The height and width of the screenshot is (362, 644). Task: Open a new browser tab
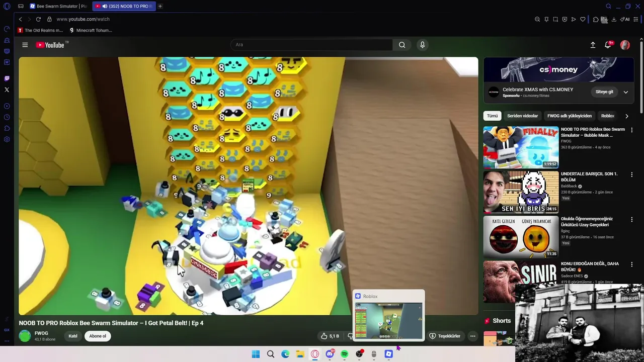click(160, 6)
